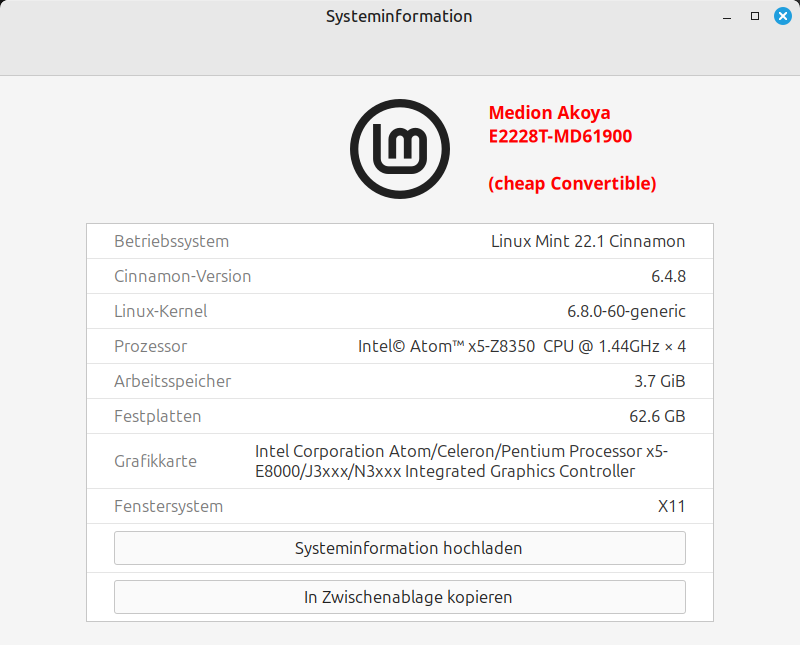The height and width of the screenshot is (645, 800).
Task: Select the Cinnamon-Version row
Action: 399,276
